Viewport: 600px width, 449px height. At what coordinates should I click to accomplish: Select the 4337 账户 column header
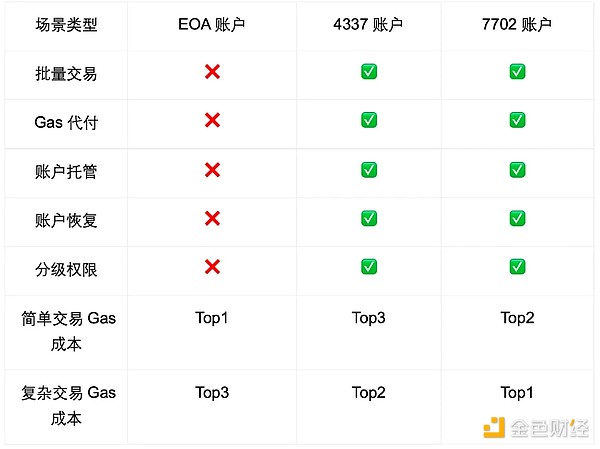369,24
